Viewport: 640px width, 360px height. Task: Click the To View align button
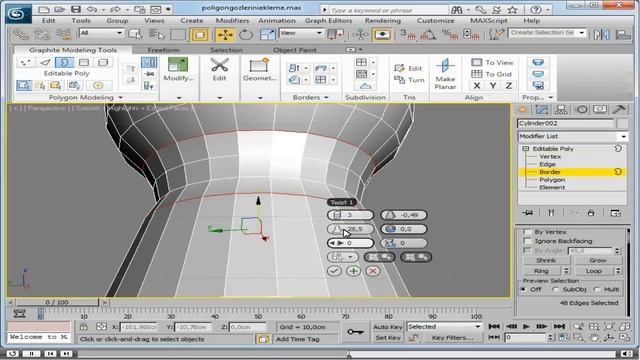492,62
